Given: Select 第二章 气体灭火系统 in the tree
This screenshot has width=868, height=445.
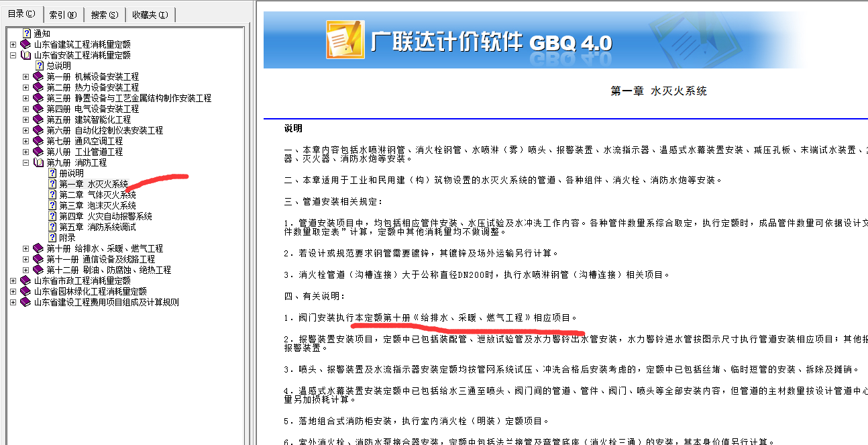Looking at the screenshot, I should tap(97, 195).
